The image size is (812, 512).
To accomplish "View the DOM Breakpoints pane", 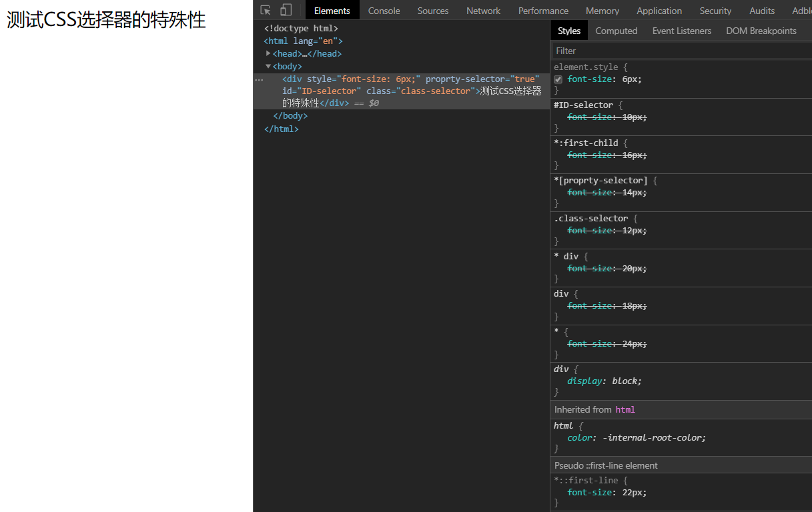I will tap(761, 31).
